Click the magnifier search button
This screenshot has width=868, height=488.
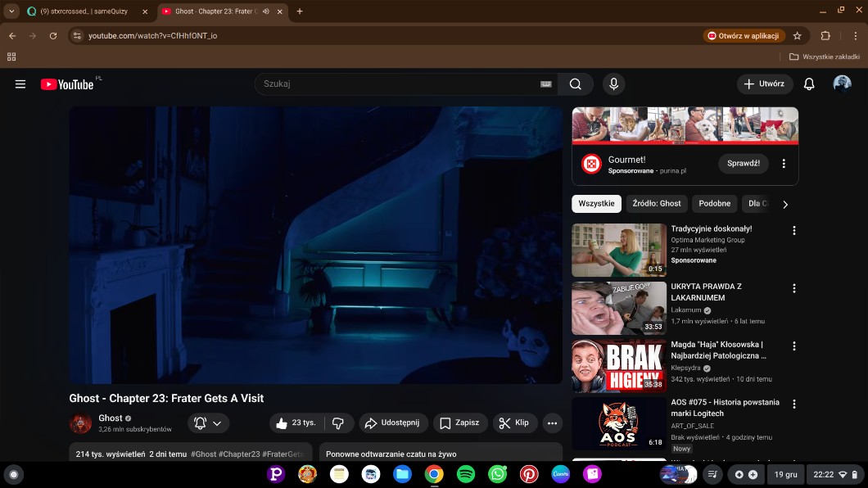click(576, 84)
